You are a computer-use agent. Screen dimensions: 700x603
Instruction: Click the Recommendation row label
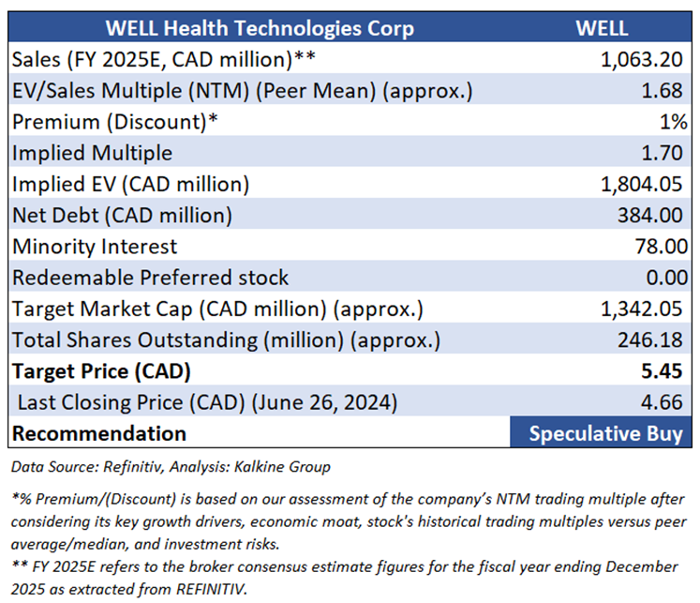point(98,433)
